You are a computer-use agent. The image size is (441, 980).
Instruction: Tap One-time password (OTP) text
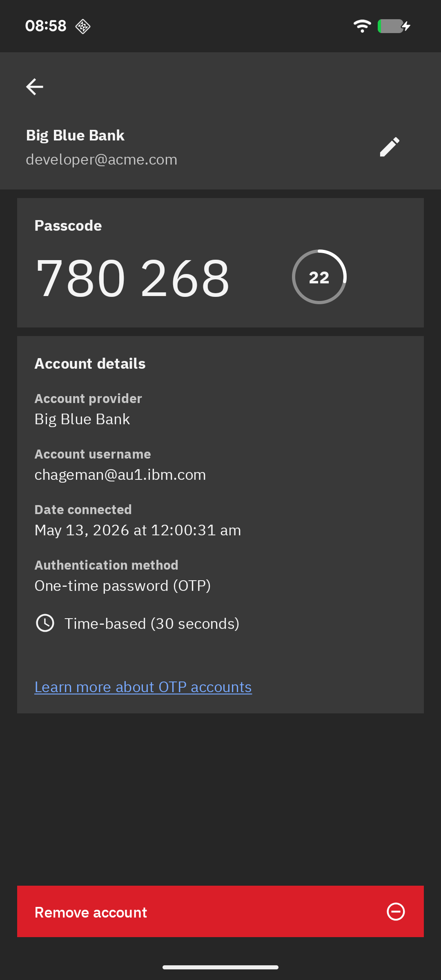pyautogui.click(x=122, y=586)
